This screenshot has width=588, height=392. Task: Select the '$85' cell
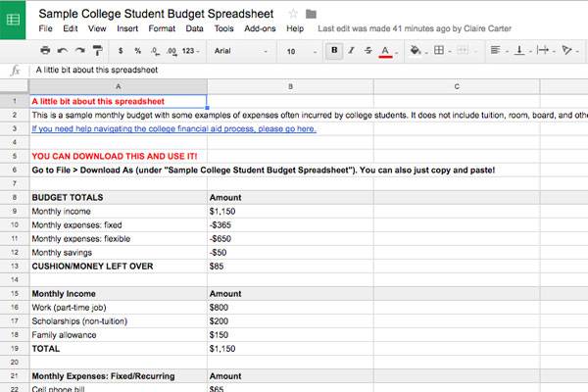point(290,266)
